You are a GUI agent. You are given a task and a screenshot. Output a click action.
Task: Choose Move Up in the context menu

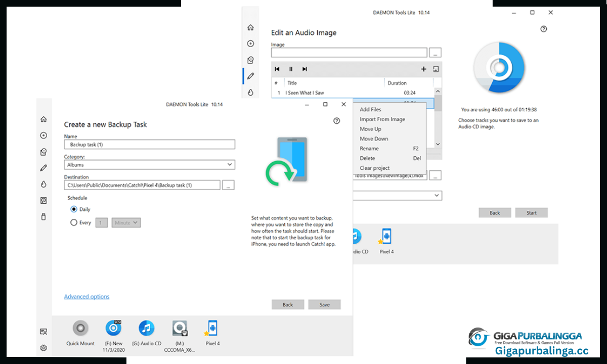coord(370,129)
